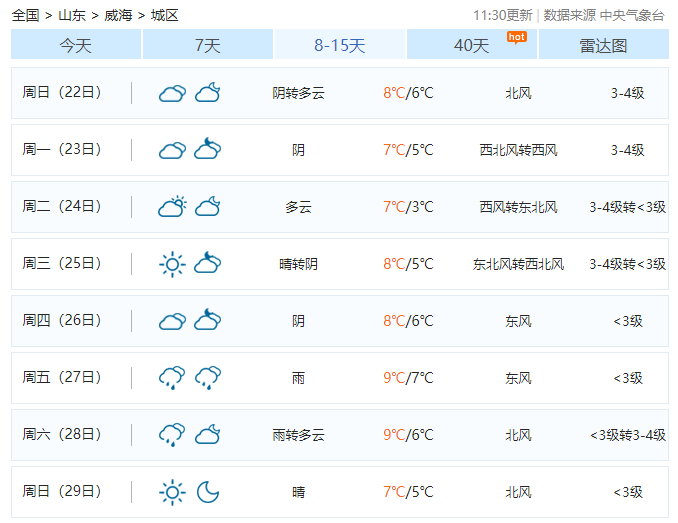This screenshot has width=678, height=523.
Task: Select date label 周六（28日）
Action: point(62,435)
